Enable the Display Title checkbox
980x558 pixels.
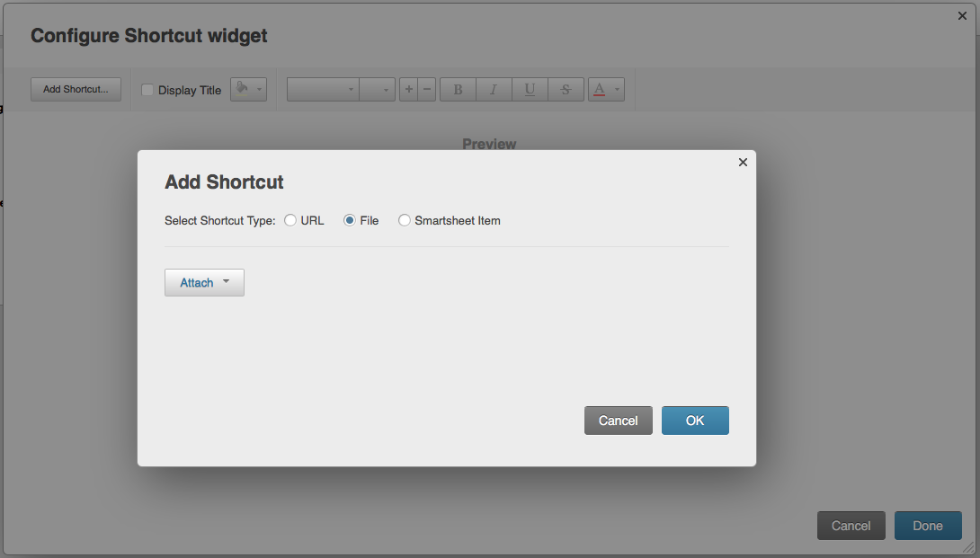pyautogui.click(x=147, y=90)
